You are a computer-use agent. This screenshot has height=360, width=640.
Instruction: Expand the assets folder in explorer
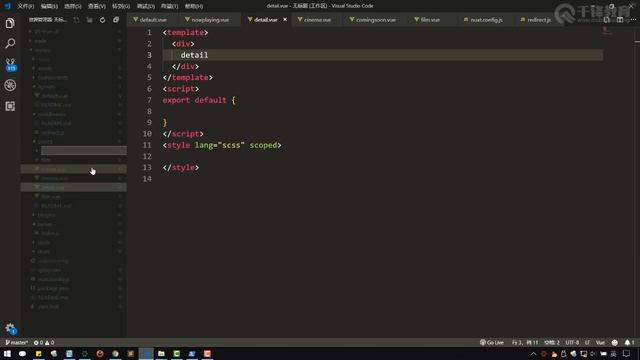45,68
